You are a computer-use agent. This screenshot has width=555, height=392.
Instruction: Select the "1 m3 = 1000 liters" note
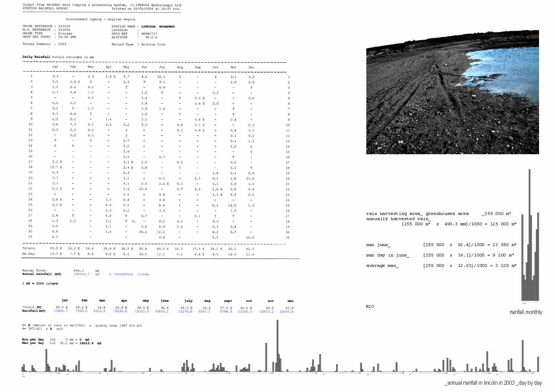click(40, 284)
